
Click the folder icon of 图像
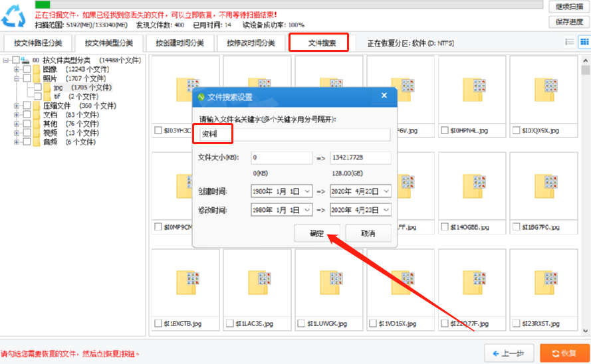(37, 69)
